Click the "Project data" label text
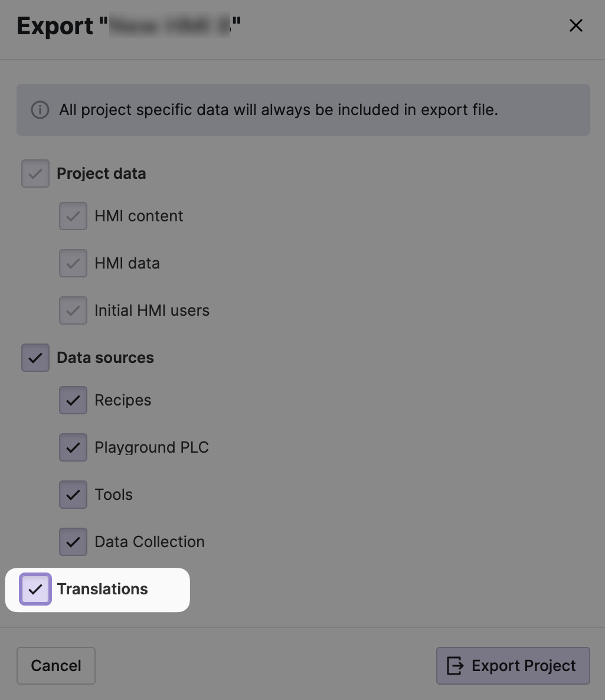 click(x=101, y=174)
